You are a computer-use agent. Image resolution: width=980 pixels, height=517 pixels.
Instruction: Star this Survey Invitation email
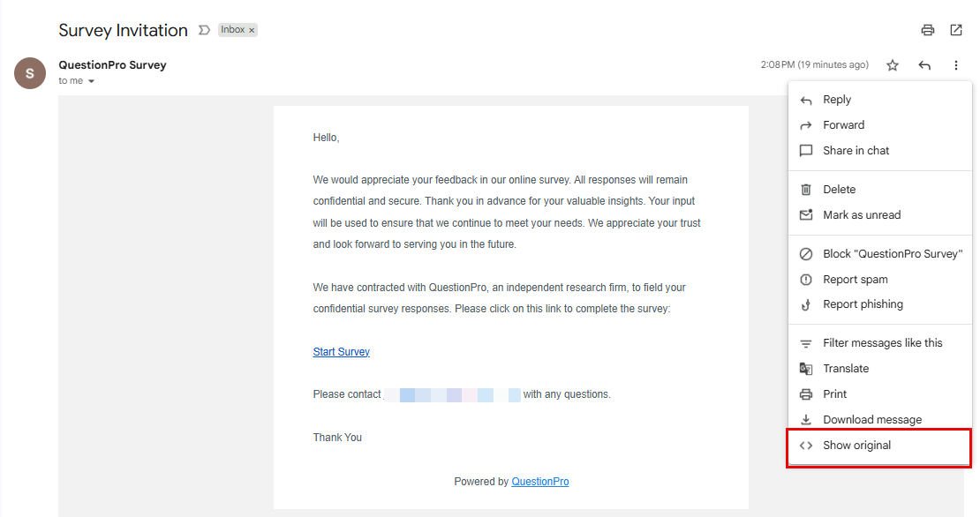(893, 65)
